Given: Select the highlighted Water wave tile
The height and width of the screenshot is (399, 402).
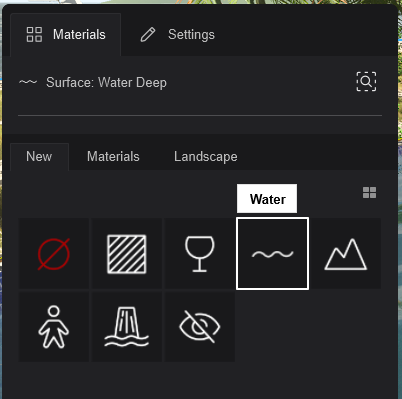Looking at the screenshot, I should pos(272,254).
